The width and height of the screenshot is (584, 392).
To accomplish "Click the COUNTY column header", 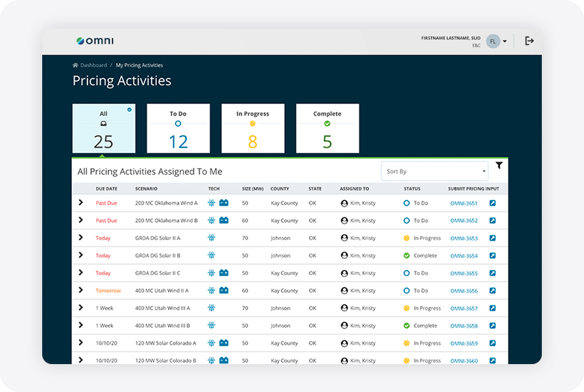I will tap(280, 189).
